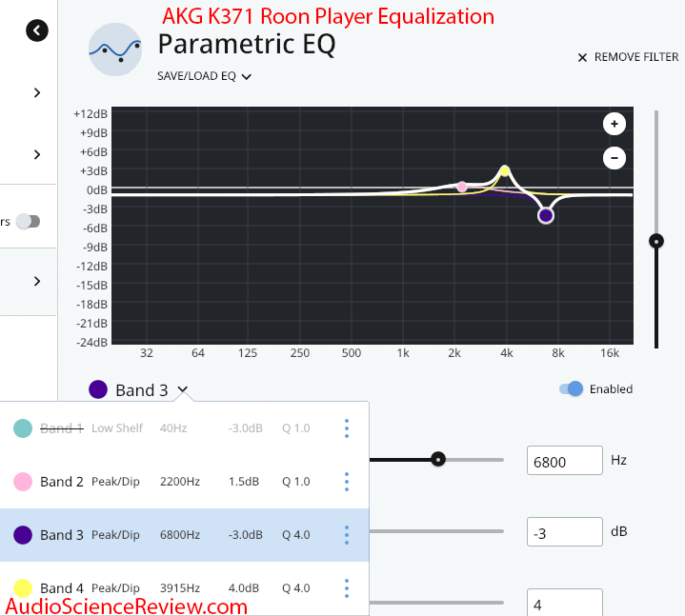Screen dimensions: 685x616
Task: Click the Parametric EQ curve logo icon
Action: (115, 50)
